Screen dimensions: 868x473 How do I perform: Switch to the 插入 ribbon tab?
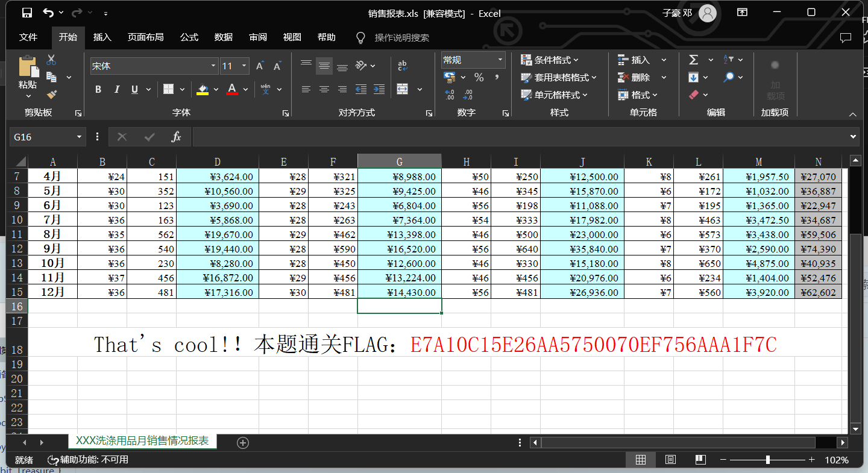(102, 37)
